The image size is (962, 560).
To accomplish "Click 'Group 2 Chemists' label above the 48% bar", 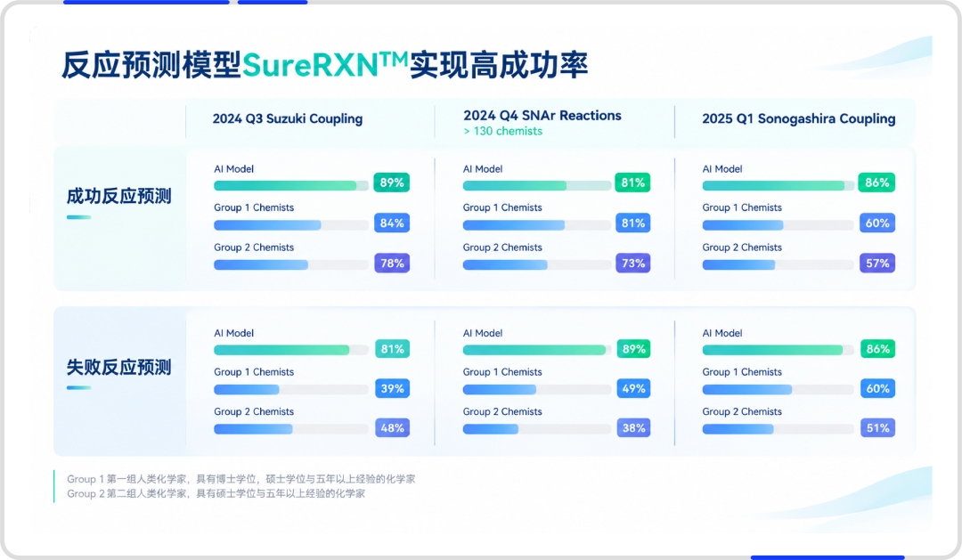I will tap(254, 412).
